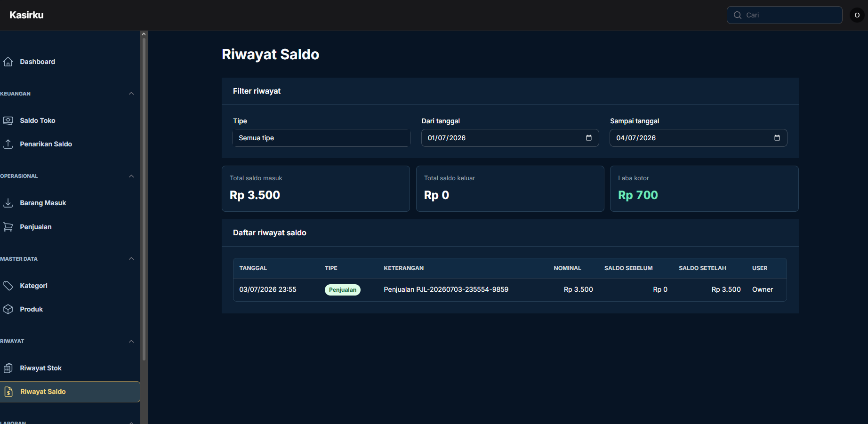
Task: Click the Dari tanggal date field
Action: click(x=510, y=138)
